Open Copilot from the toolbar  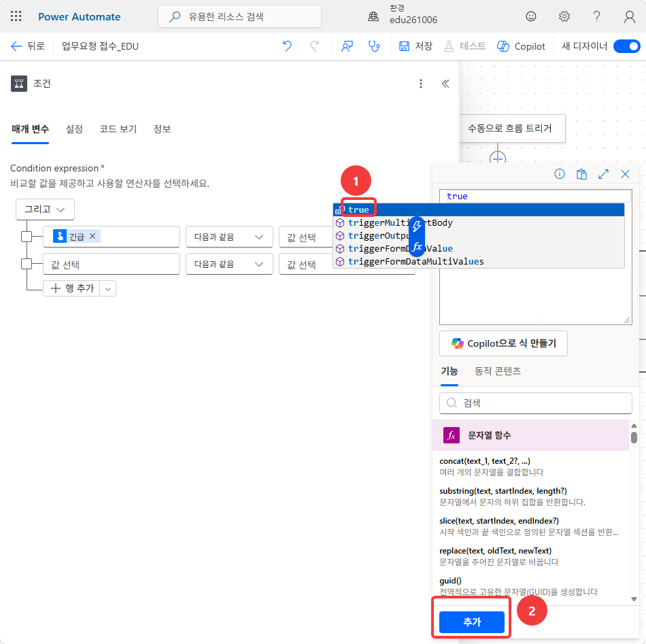click(x=521, y=46)
